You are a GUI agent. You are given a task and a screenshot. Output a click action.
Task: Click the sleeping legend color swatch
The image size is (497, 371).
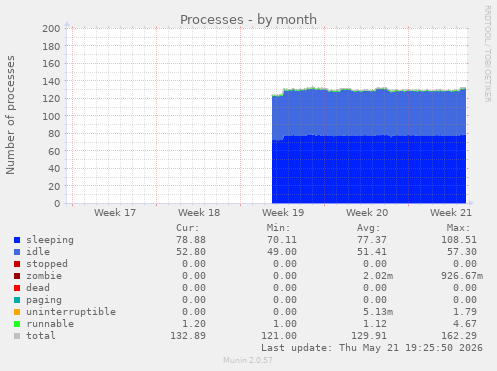coord(17,240)
